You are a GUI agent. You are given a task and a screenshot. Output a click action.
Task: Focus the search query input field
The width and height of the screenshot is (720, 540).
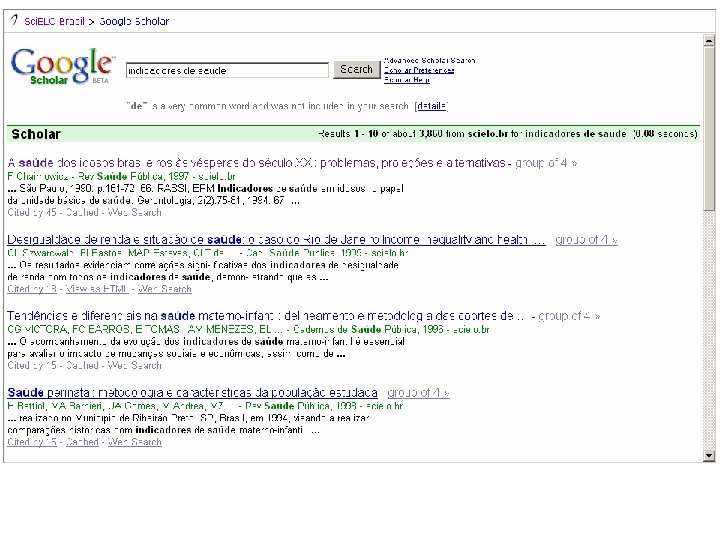coord(227,70)
